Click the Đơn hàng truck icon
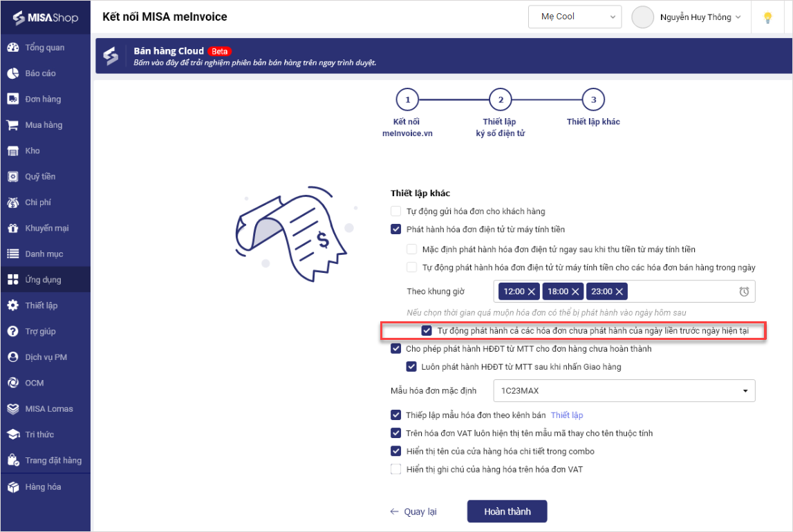793x532 pixels. 12,99
